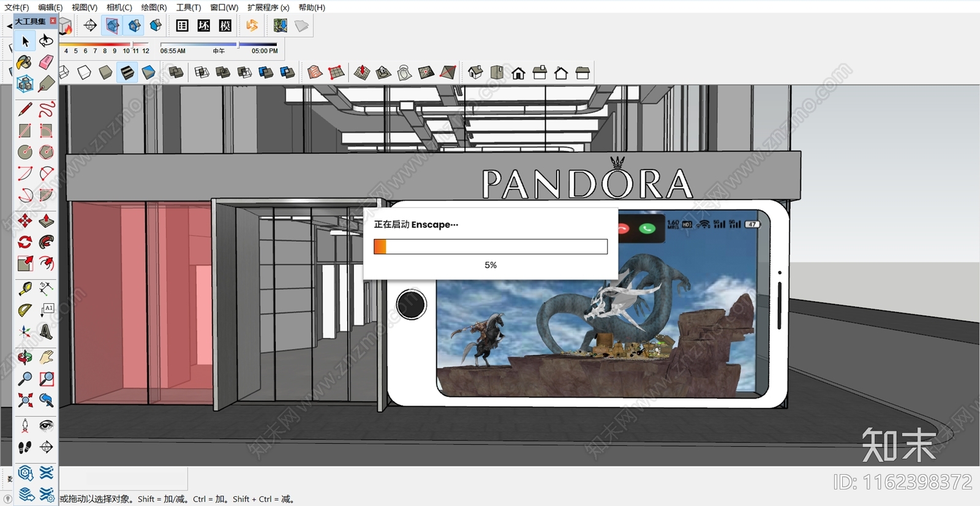This screenshot has width=980, height=506.
Task: Open the 相机(C) menu
Action: coord(119,7)
